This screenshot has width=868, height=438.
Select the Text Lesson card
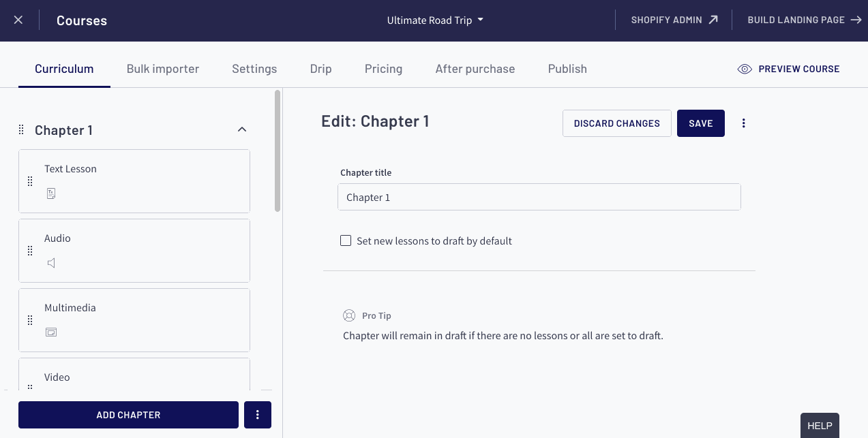point(134,181)
